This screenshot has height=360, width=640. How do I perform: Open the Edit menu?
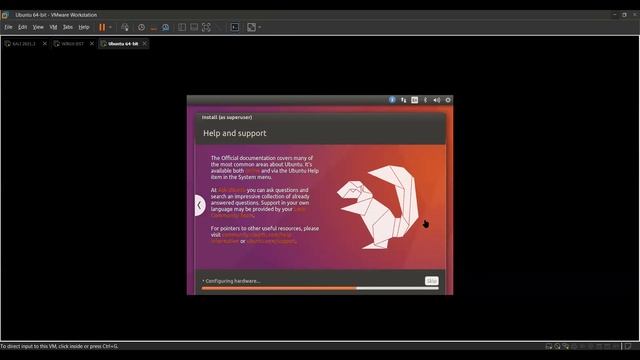pos(22,27)
